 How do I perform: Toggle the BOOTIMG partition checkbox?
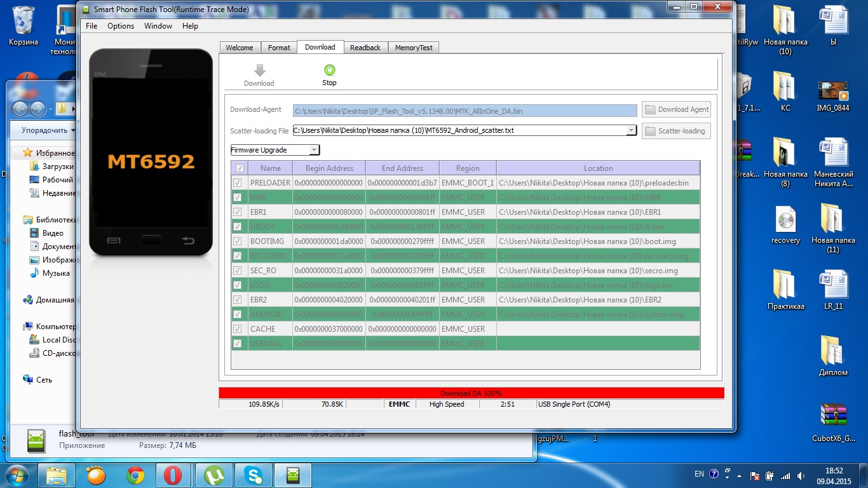(x=238, y=241)
